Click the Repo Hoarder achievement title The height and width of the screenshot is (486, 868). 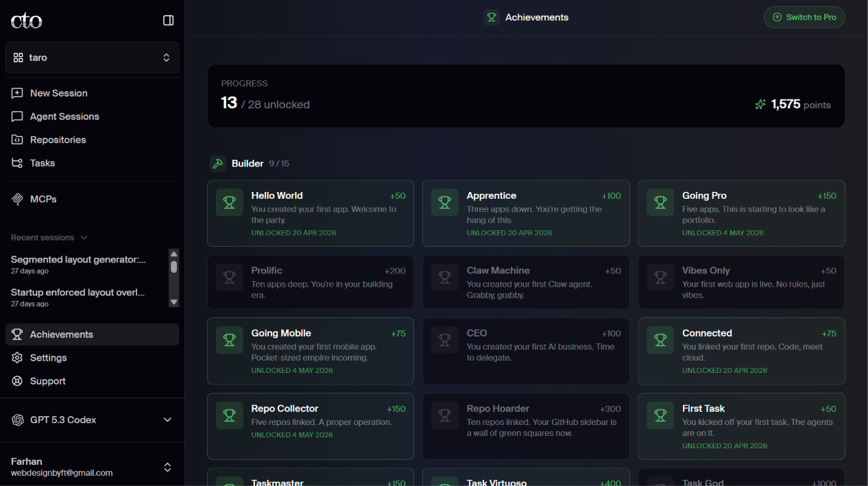498,409
